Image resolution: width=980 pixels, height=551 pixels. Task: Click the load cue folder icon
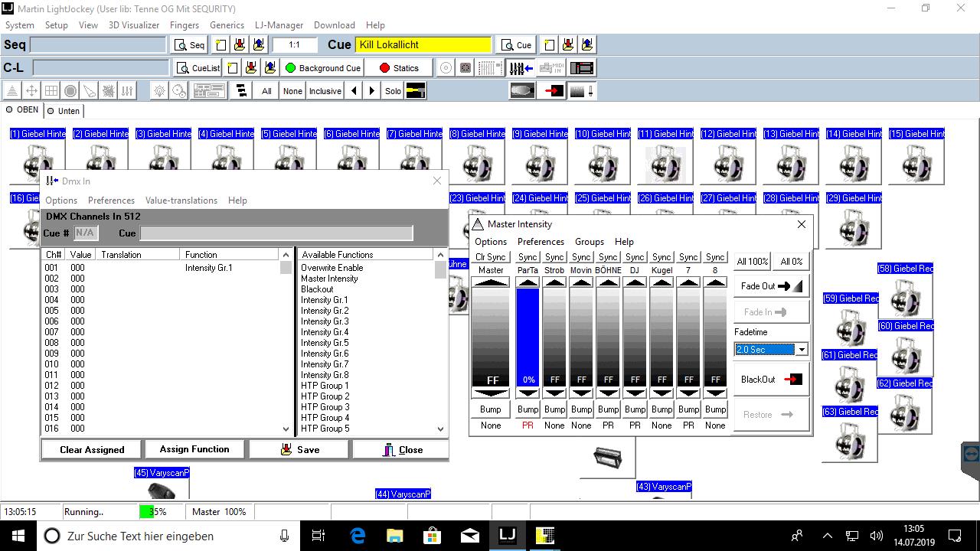tap(586, 44)
